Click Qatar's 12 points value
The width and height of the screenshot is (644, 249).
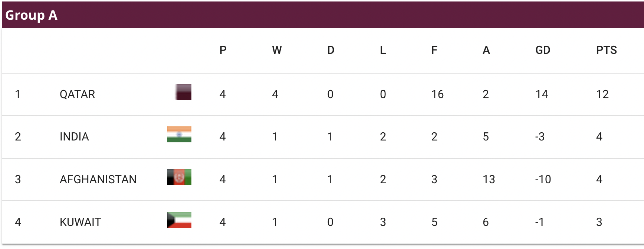[x=602, y=94]
